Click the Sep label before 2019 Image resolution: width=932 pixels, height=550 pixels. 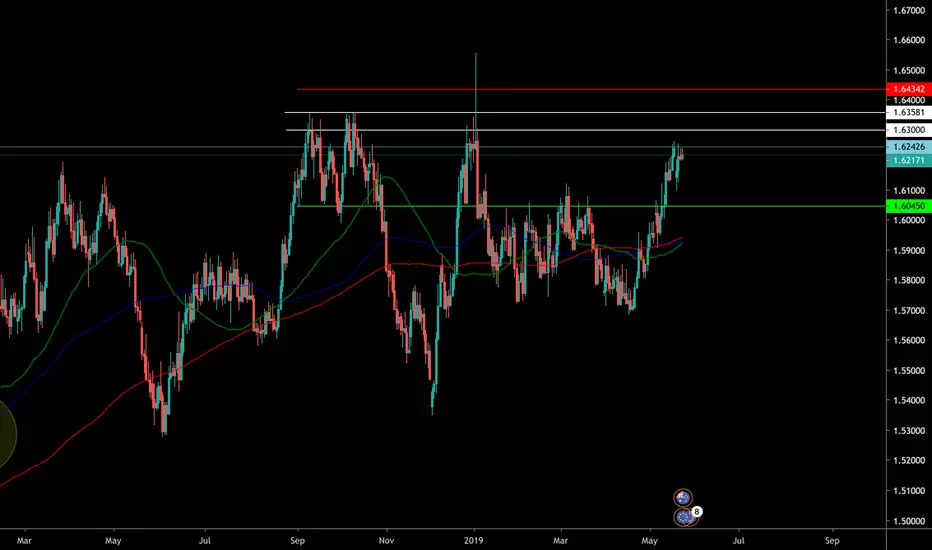tap(297, 540)
